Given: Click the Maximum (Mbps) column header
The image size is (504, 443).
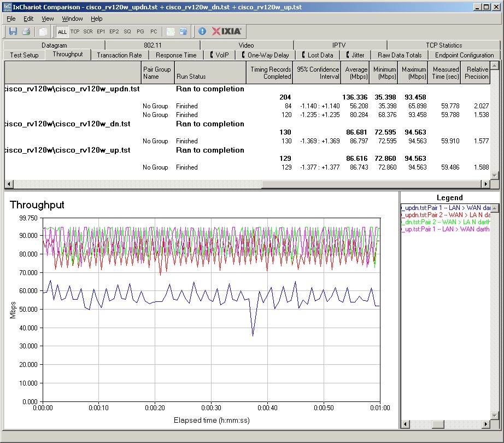Looking at the screenshot, I should (x=413, y=73).
